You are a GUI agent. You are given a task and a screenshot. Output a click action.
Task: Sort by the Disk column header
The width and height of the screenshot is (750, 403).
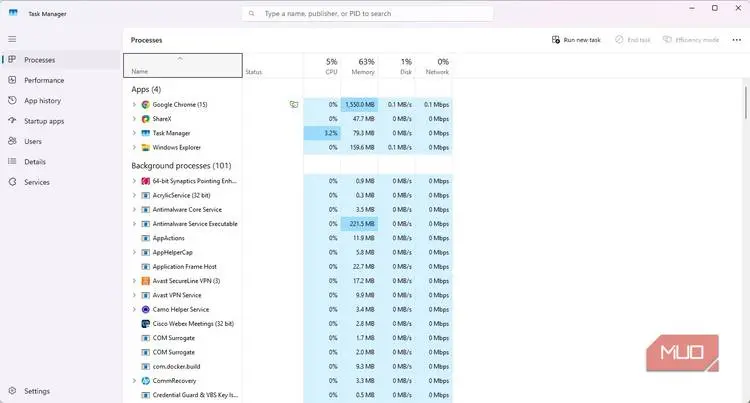[x=397, y=65]
